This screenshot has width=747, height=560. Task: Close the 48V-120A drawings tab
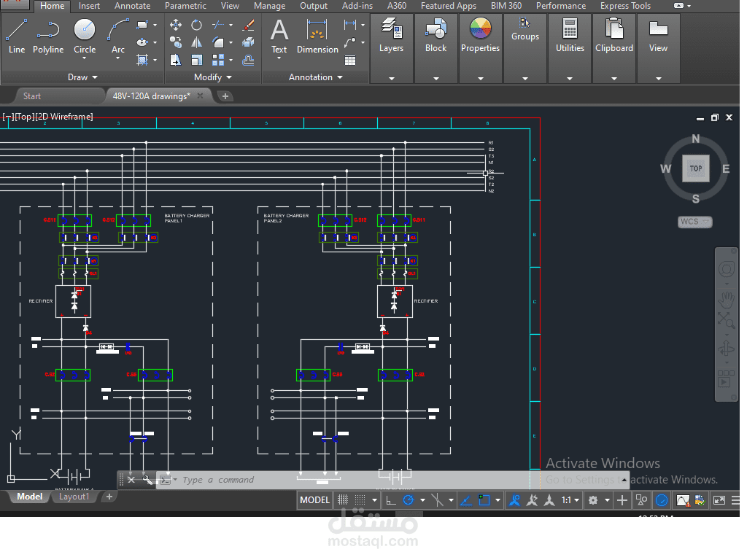(200, 96)
